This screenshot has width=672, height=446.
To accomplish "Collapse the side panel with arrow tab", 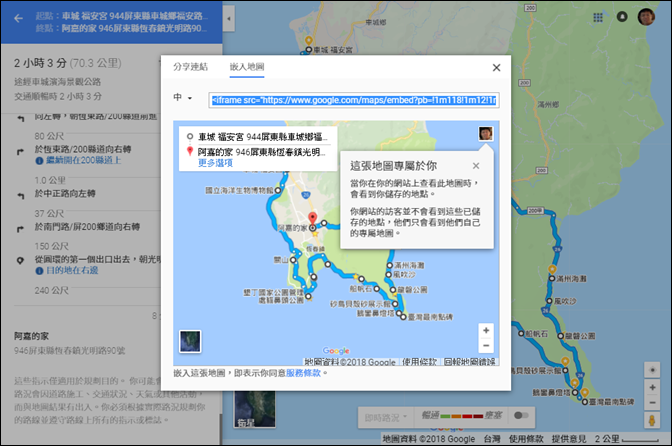I will pyautogui.click(x=228, y=19).
